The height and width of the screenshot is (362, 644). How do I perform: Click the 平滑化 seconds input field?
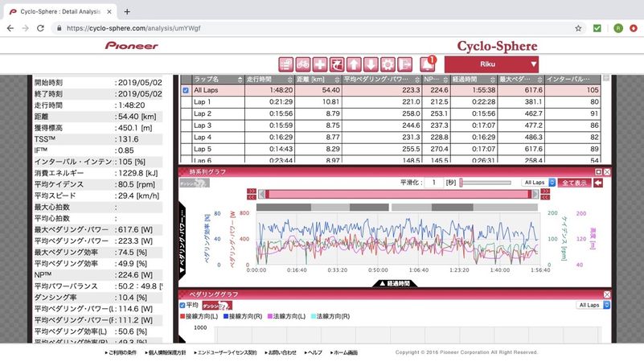[434, 183]
